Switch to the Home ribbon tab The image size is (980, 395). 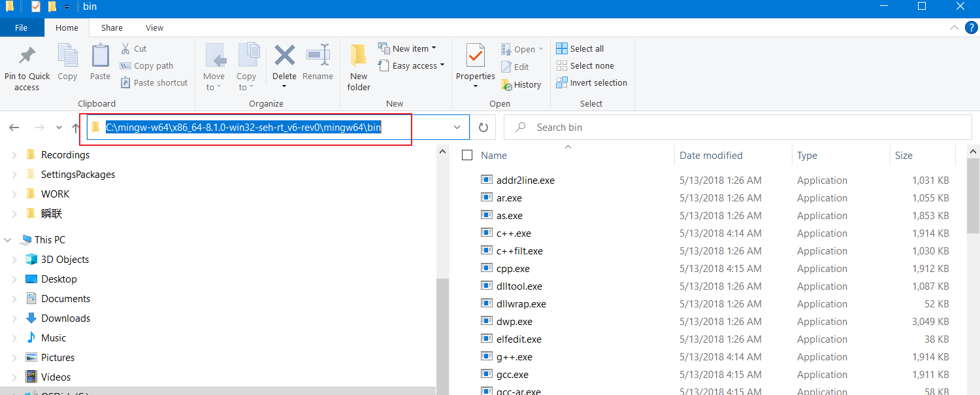(x=67, y=27)
